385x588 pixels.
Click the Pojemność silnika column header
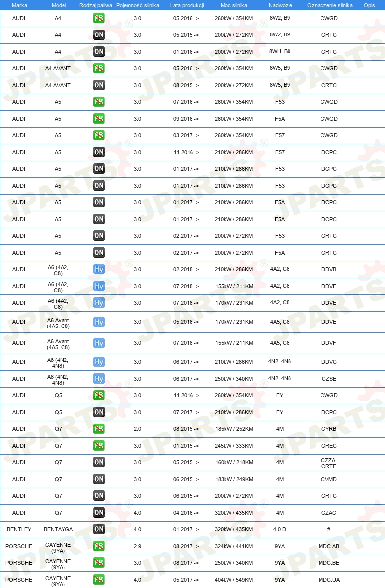click(137, 5)
